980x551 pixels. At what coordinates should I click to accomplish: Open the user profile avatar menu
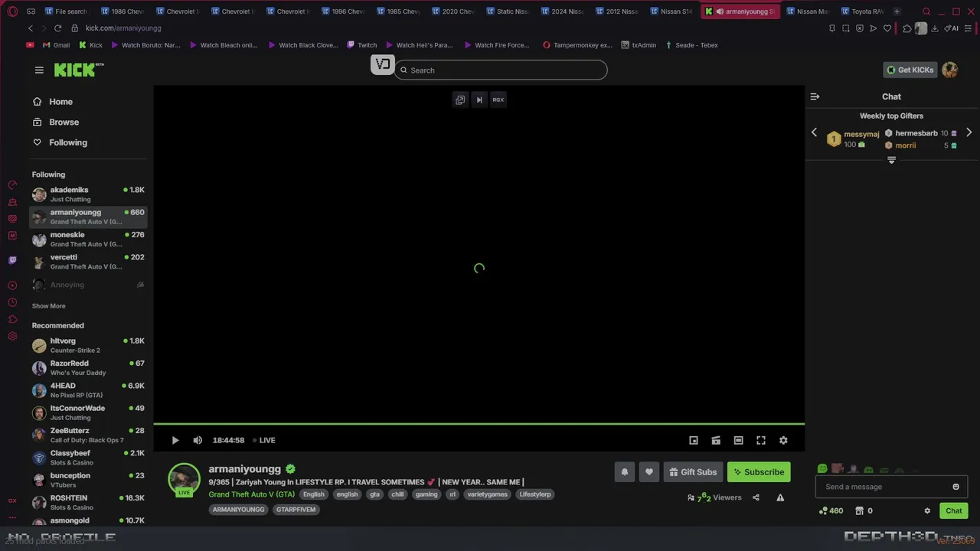(x=950, y=70)
